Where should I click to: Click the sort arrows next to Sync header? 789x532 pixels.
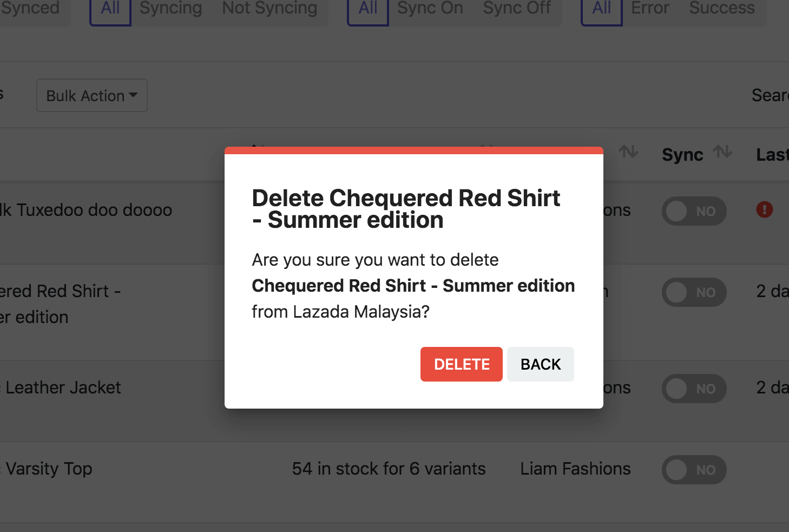(722, 152)
